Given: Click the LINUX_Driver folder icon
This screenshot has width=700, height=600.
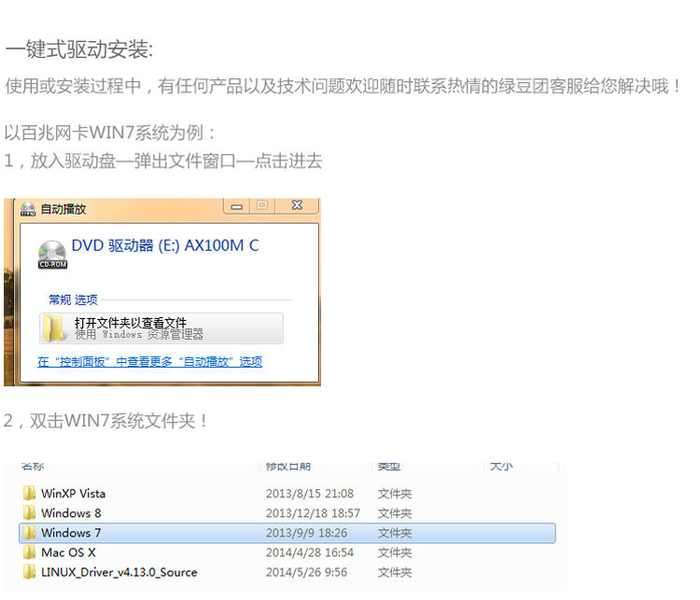Looking at the screenshot, I should (30, 572).
